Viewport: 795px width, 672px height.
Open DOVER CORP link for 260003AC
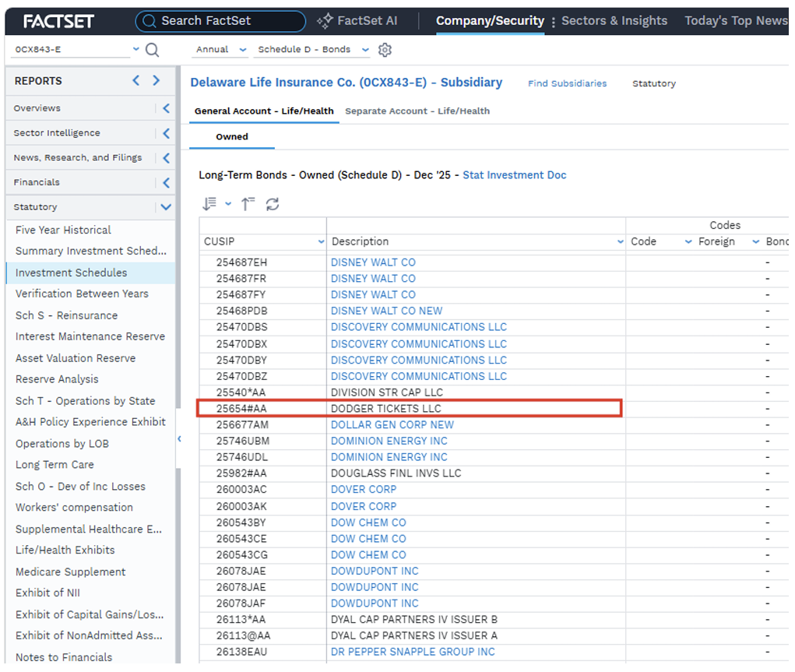tap(364, 490)
